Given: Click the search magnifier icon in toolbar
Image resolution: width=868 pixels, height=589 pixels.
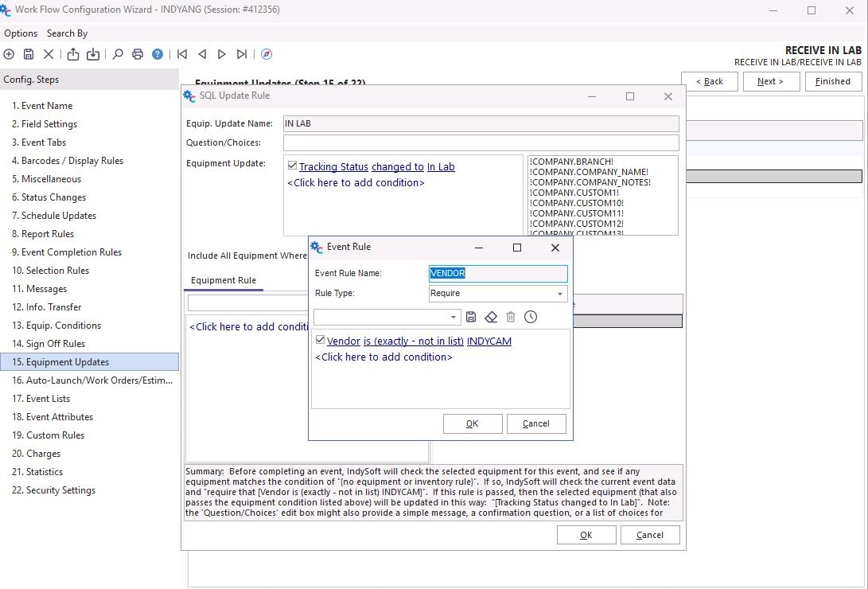Looking at the screenshot, I should (118, 54).
